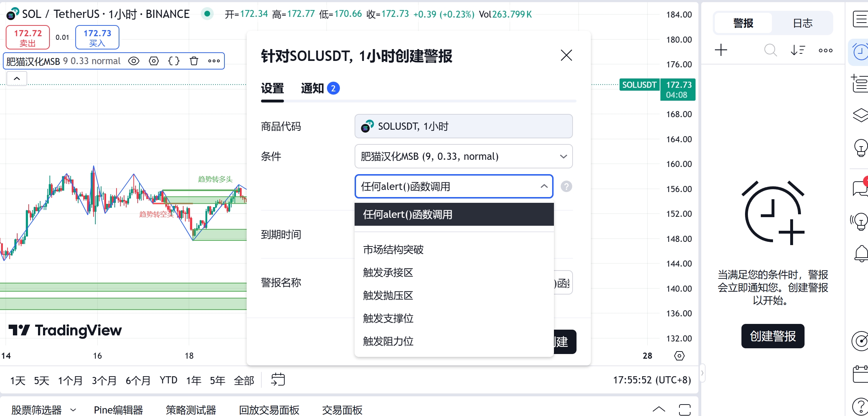Viewport: 868px width, 416px height.
Task: Collapse the indicator legend arrow
Action: point(17,78)
